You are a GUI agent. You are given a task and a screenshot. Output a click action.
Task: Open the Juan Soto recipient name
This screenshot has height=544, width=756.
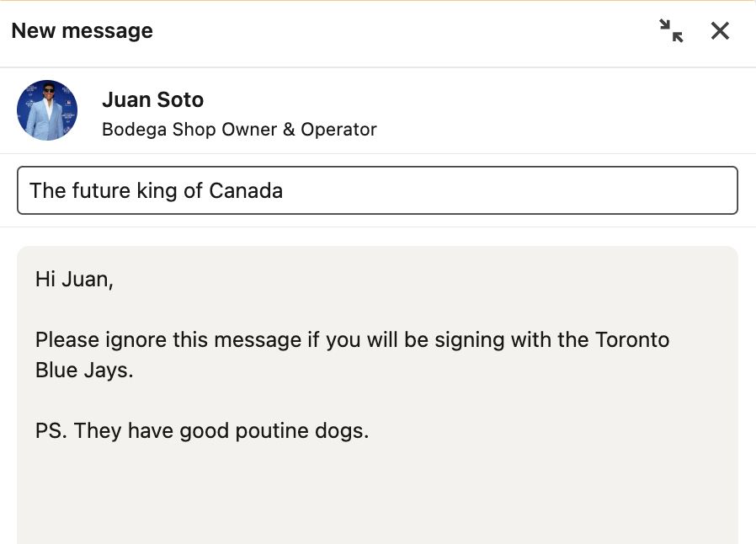(x=152, y=99)
